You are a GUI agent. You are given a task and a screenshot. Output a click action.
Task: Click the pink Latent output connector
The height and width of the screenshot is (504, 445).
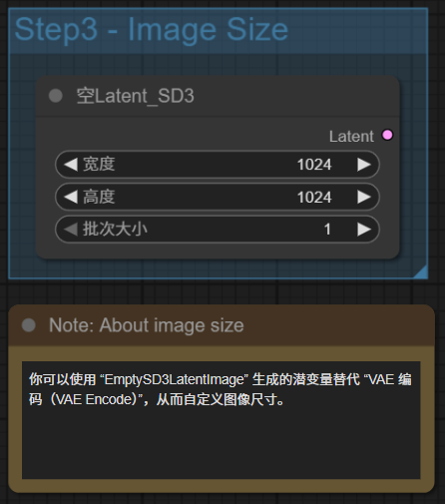[387, 135]
